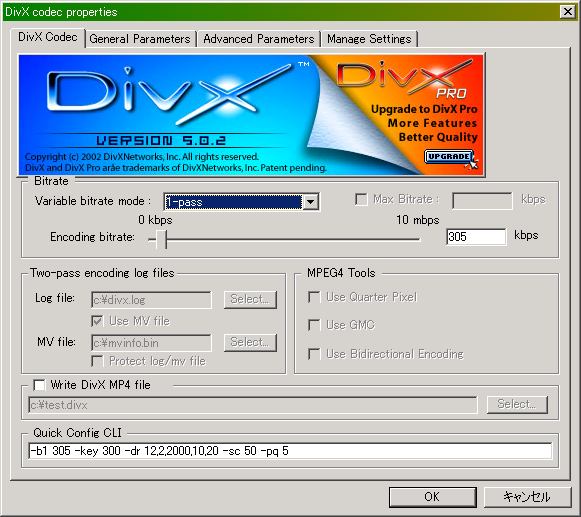Toggle the Use GMC checkbox

pyautogui.click(x=314, y=325)
